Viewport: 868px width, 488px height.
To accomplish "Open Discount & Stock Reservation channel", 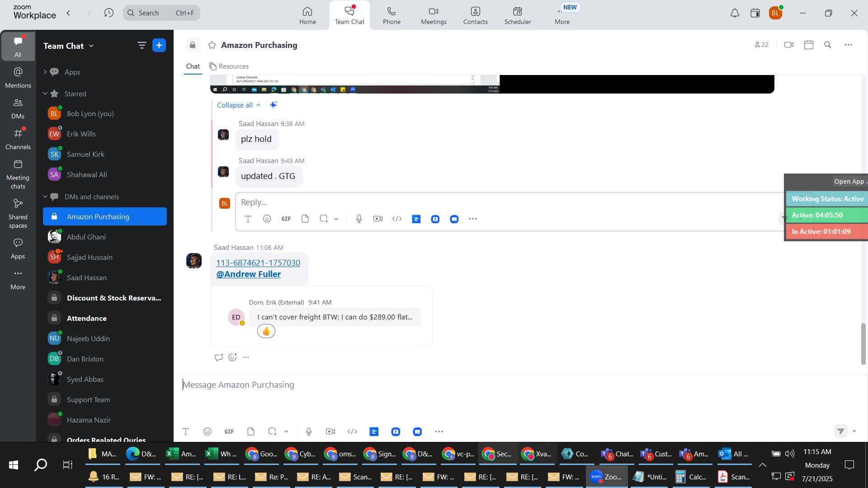I will [x=105, y=298].
